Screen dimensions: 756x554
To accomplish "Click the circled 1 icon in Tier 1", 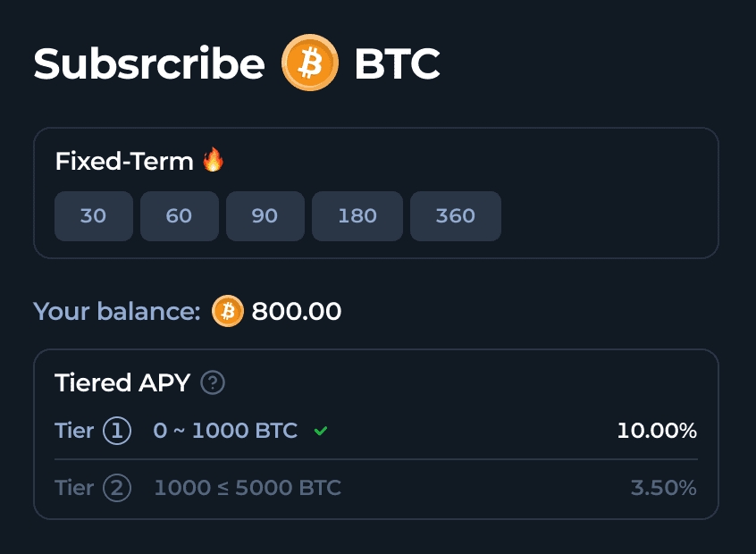I will point(117,431).
